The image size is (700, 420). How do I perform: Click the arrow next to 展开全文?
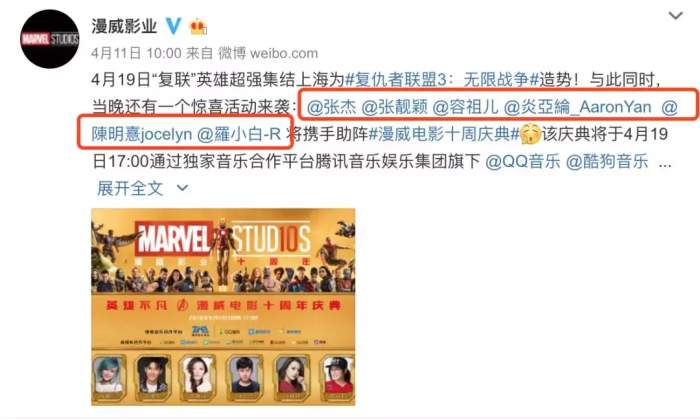(x=182, y=188)
